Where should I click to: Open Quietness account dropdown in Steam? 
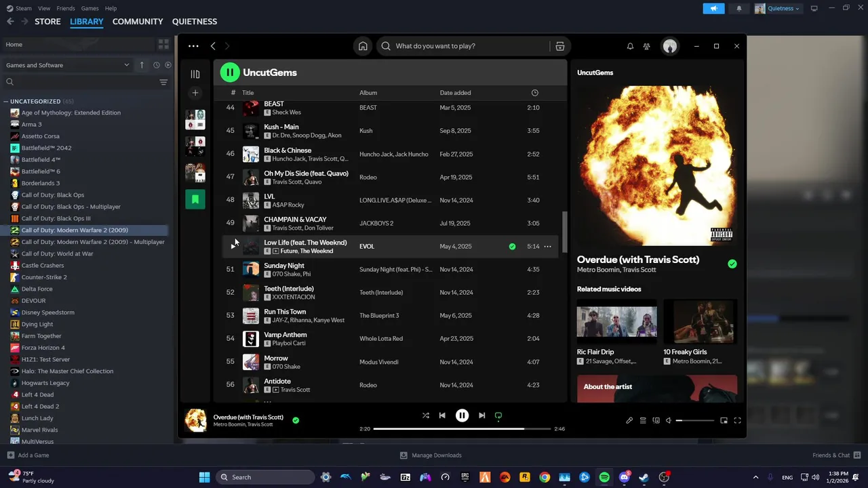coord(778,8)
